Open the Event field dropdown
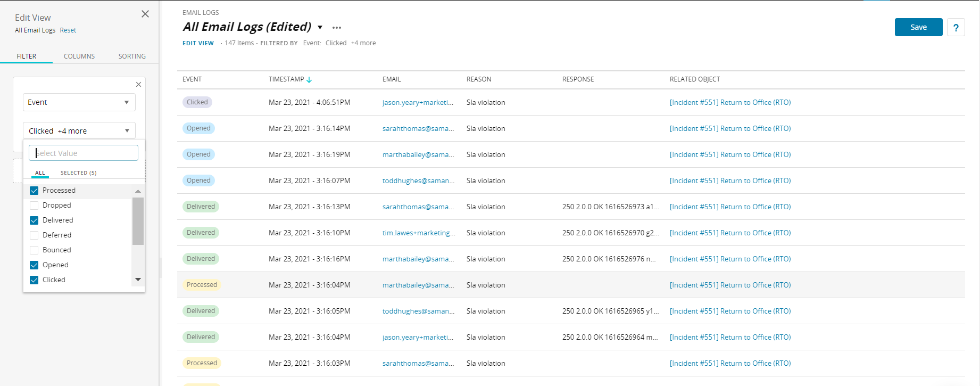The width and height of the screenshot is (980, 386). click(x=79, y=102)
